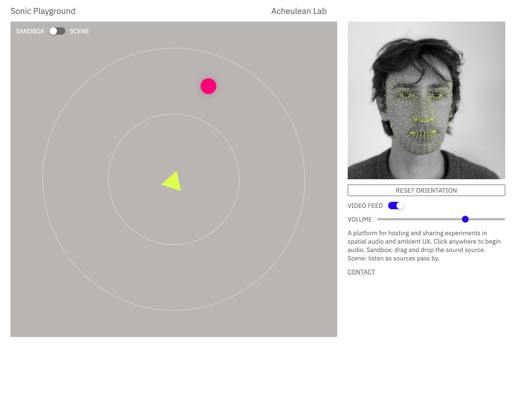Click the face-tracking video feed image

coord(426,100)
